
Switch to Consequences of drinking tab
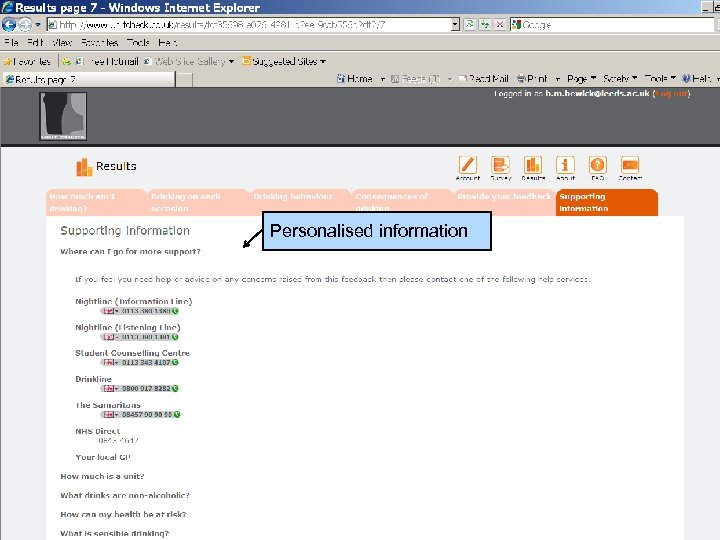pos(402,202)
